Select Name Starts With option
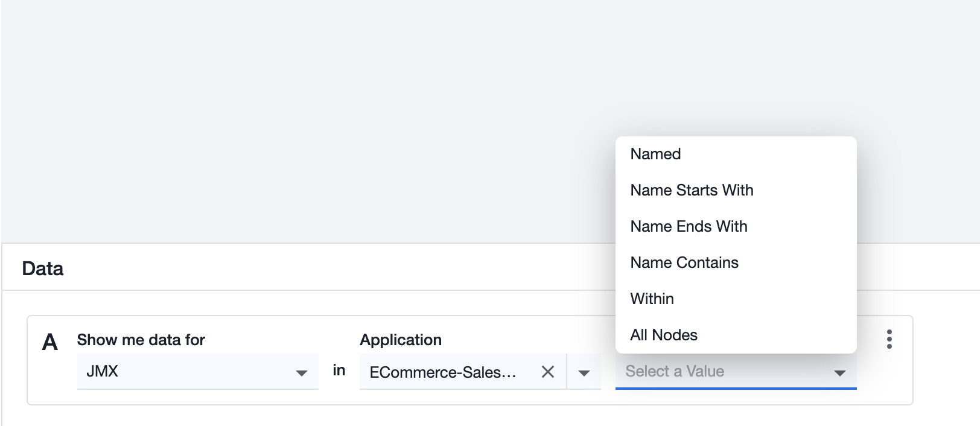This screenshot has height=426, width=980. pos(736,191)
